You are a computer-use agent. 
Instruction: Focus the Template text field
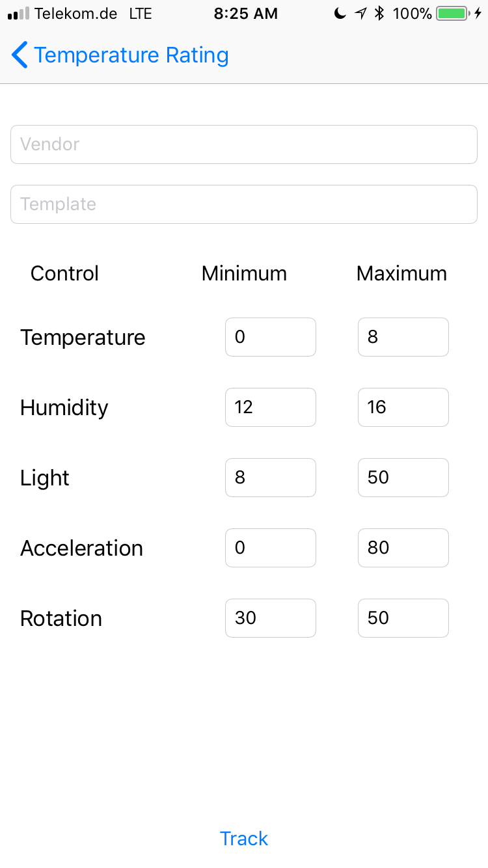[x=244, y=204]
